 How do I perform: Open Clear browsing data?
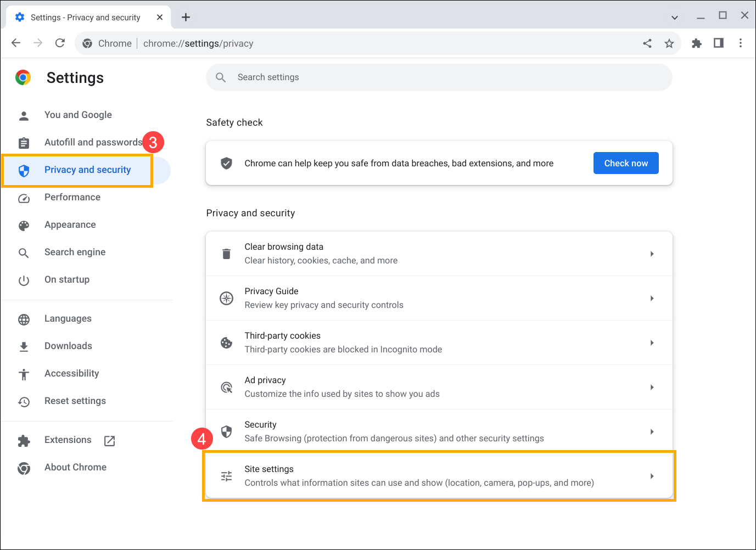439,254
